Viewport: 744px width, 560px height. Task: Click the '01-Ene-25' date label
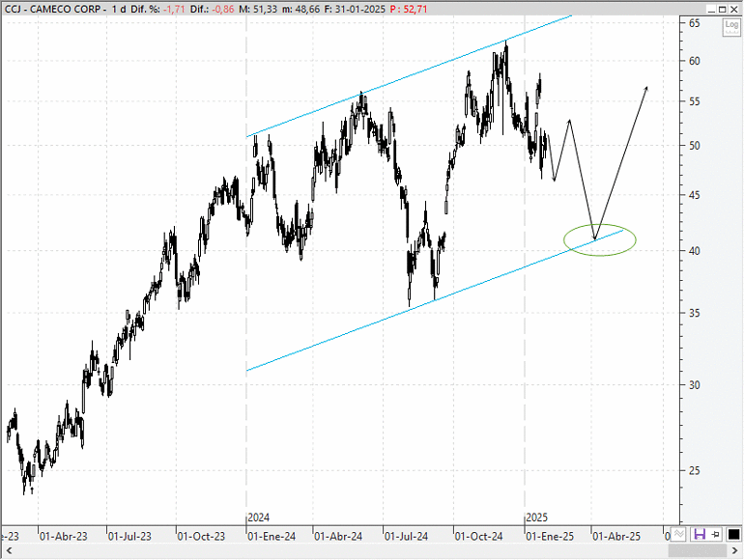click(550, 537)
